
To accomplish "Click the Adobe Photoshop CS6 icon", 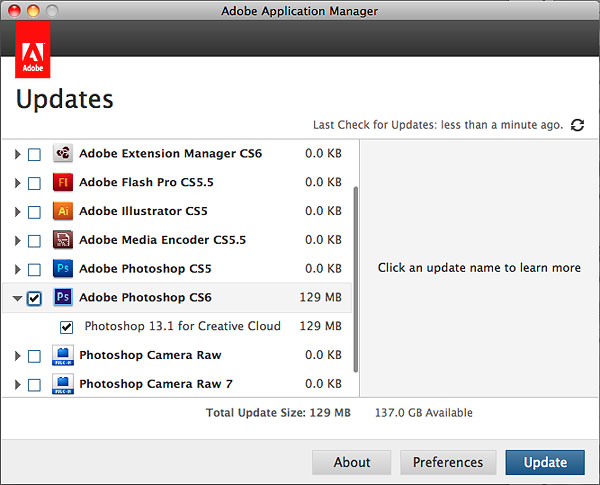I will click(62, 298).
